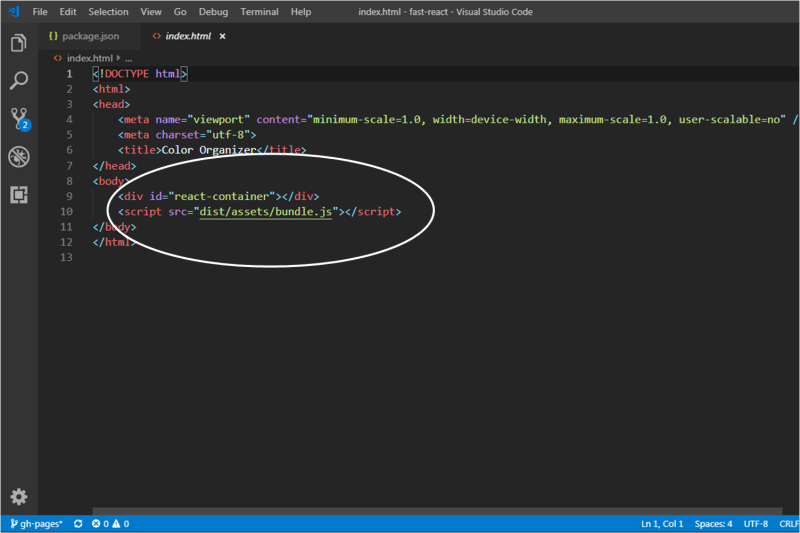The width and height of the screenshot is (800, 533).
Task: Click the gh-pages branch indicator
Action: [36, 524]
